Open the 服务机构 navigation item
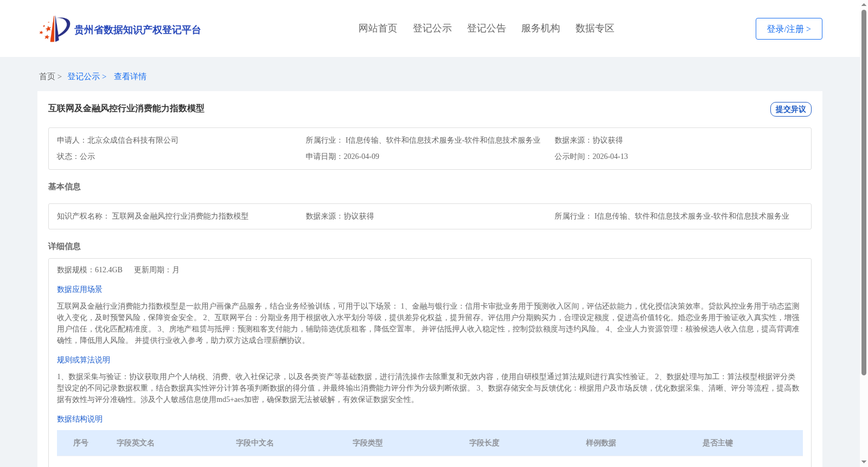This screenshot has height=467, width=868. 540,28
